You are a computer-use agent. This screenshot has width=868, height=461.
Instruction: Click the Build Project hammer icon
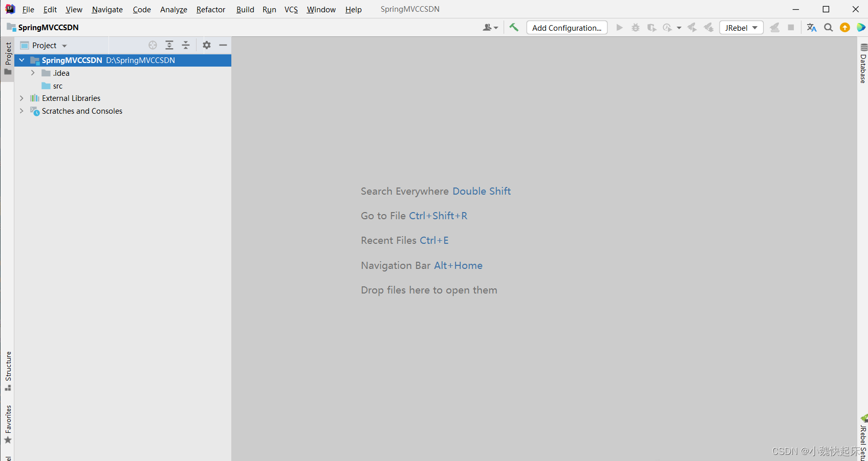514,28
